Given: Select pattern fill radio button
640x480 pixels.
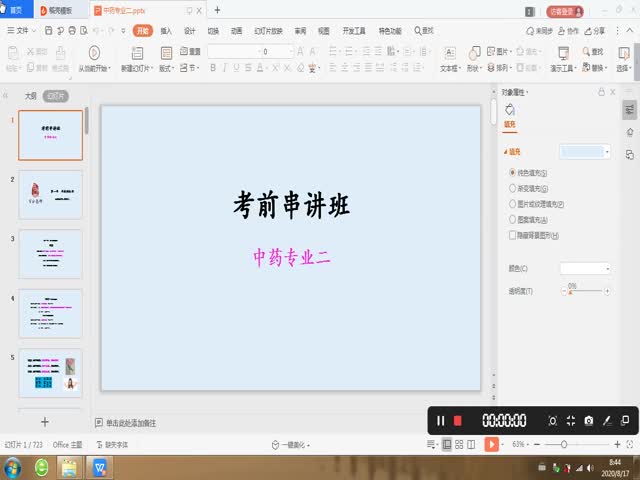Looking at the screenshot, I should (512, 219).
